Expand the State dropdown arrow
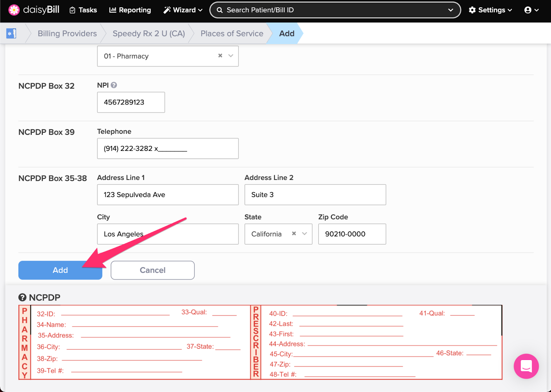Screen dimensions: 551x392 pyautogui.click(x=304, y=234)
